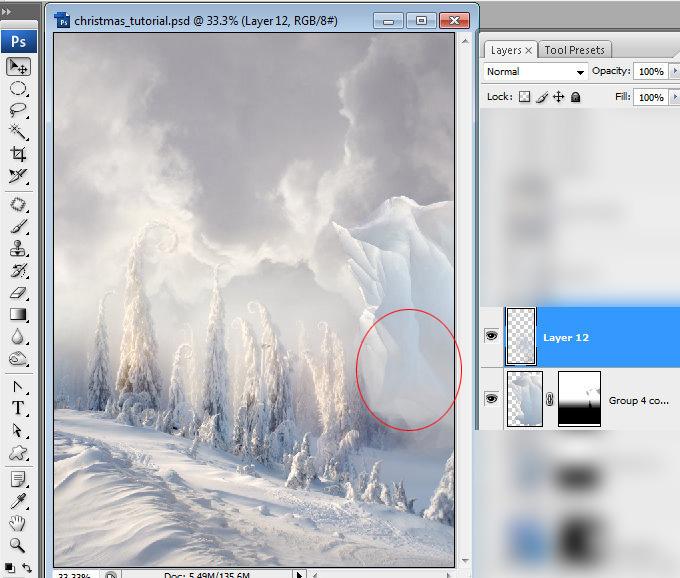Select the Healing Brush tool
Screen dimensions: 680x578
pyautogui.click(x=18, y=205)
